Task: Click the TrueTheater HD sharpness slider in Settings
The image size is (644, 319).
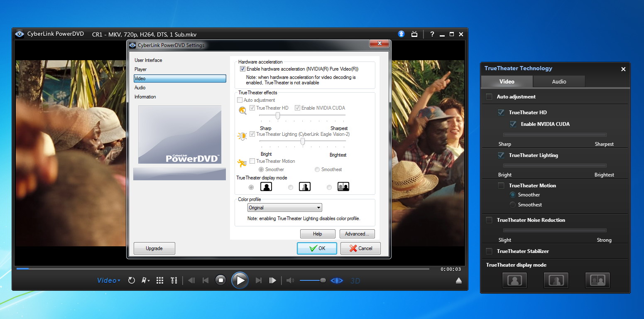Action: (302, 116)
